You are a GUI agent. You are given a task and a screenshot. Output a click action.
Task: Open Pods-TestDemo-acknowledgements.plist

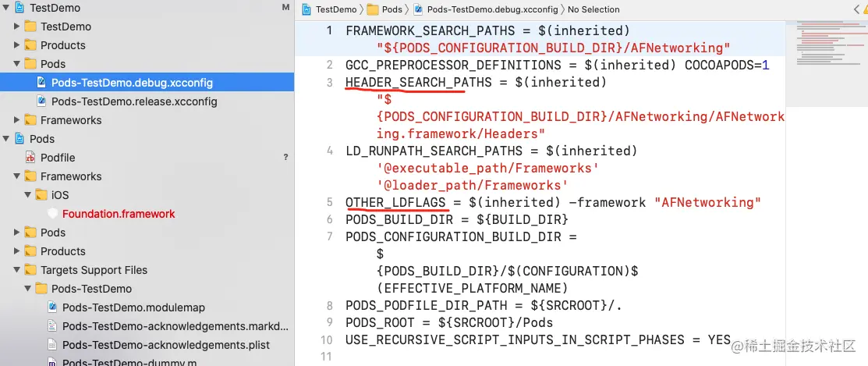coord(166,345)
